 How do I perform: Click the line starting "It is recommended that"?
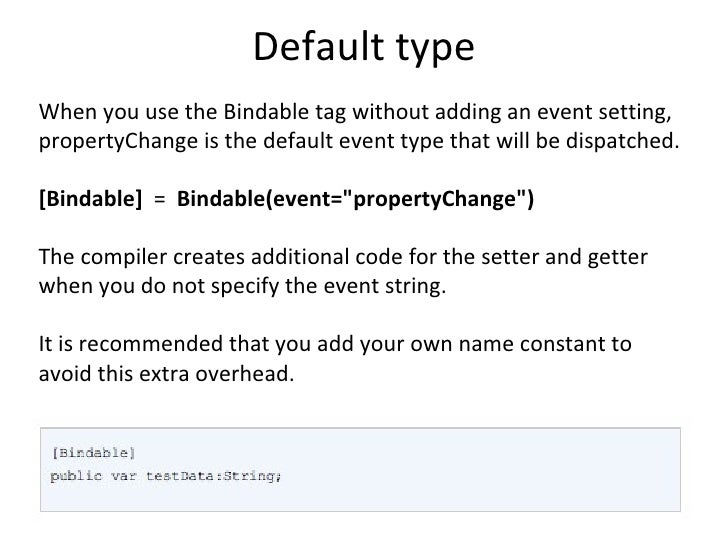(335, 346)
